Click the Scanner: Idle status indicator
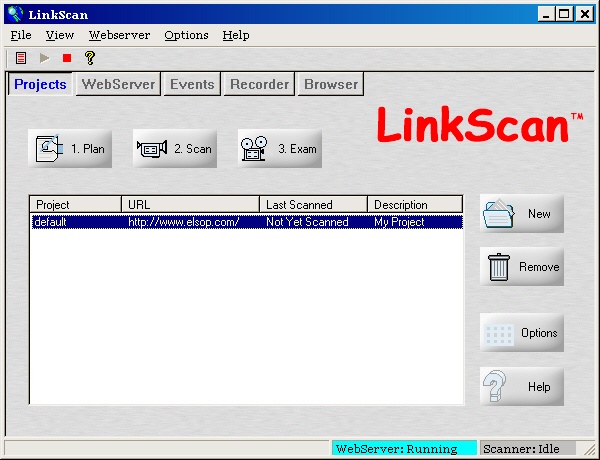Viewport: 600px width, 460px height. 528,449
